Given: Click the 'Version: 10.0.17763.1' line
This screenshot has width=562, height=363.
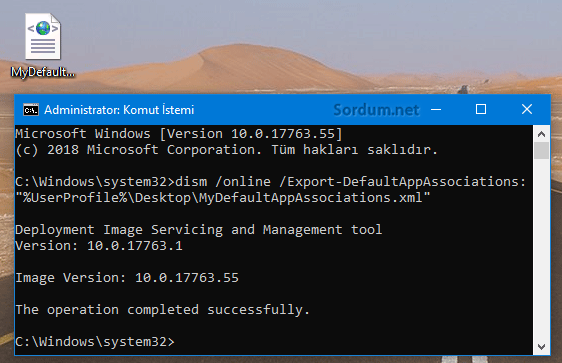Looking at the screenshot, I should [99, 245].
